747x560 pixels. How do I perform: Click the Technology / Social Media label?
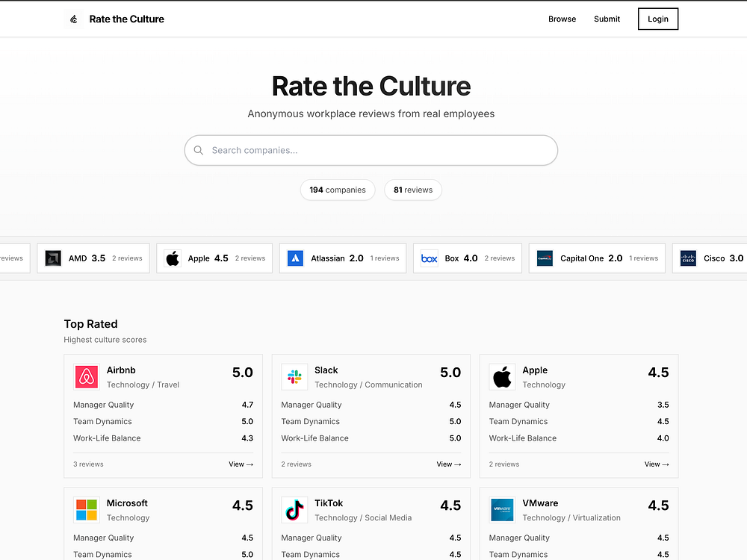point(363,517)
